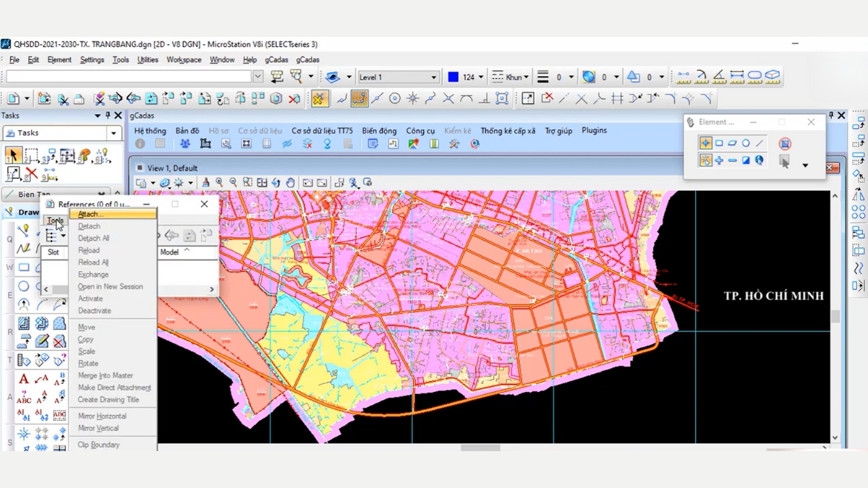Toggle Disable Handles icon in Element Selection
Image resolution: width=868 pixels, height=488 pixels.
tap(785, 143)
